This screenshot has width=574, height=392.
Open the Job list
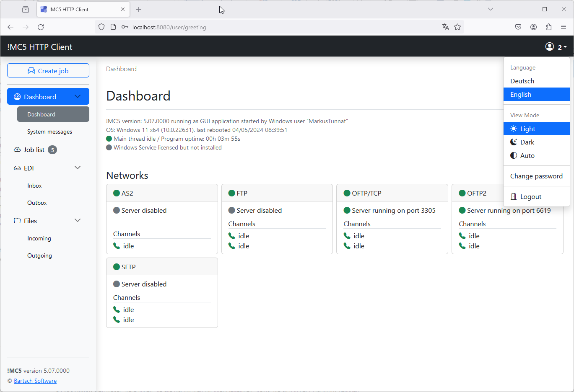pyautogui.click(x=34, y=150)
